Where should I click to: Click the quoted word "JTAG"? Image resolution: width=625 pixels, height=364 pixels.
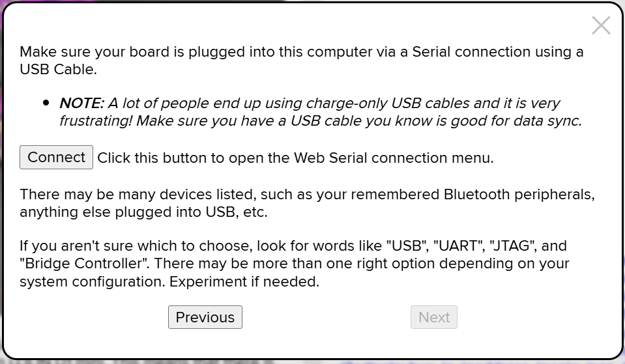coord(513,246)
